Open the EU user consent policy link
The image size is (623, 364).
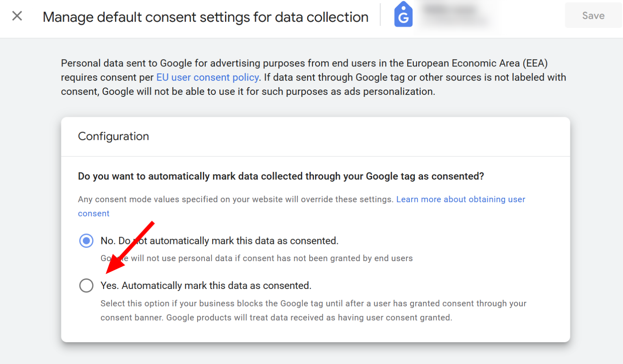point(207,77)
